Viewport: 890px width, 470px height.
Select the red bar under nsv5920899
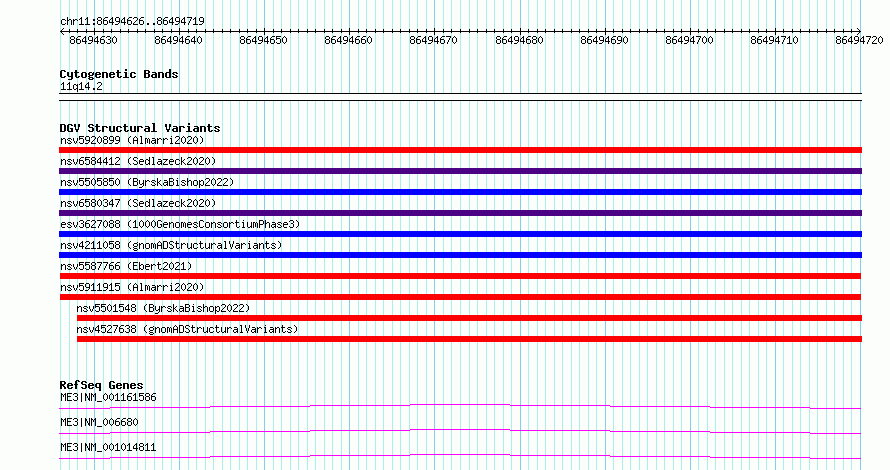(x=460, y=150)
